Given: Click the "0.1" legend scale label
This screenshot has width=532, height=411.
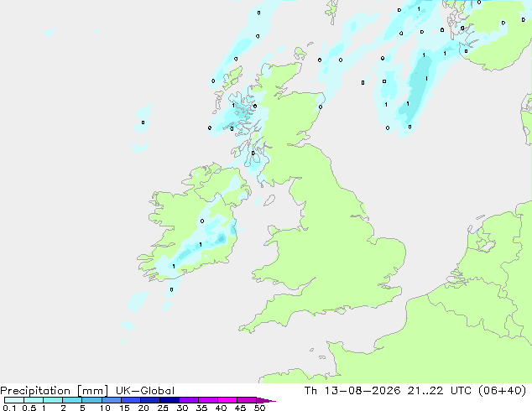Looking at the screenshot, I should pos(9,408).
